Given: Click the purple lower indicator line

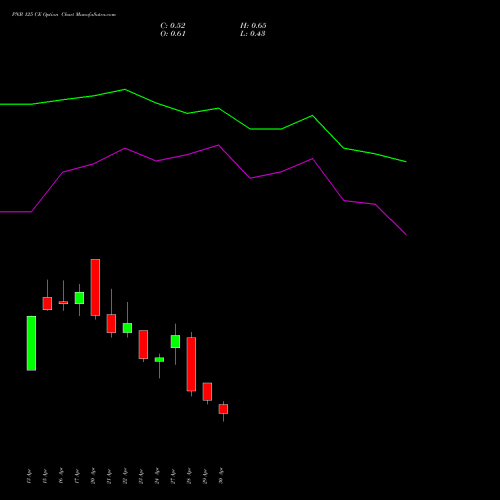Looking at the screenshot, I should (x=219, y=145).
